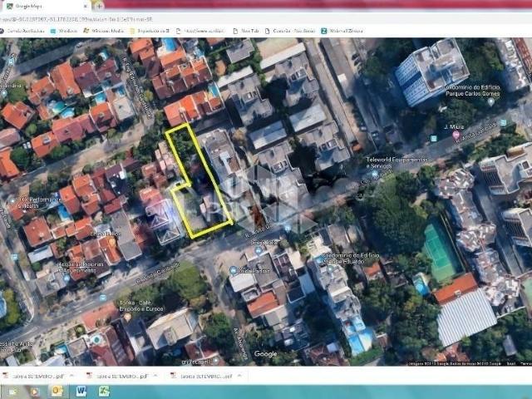Open the http://www bookmark with page icon
The height and width of the screenshot is (399, 532).
click(200, 31)
